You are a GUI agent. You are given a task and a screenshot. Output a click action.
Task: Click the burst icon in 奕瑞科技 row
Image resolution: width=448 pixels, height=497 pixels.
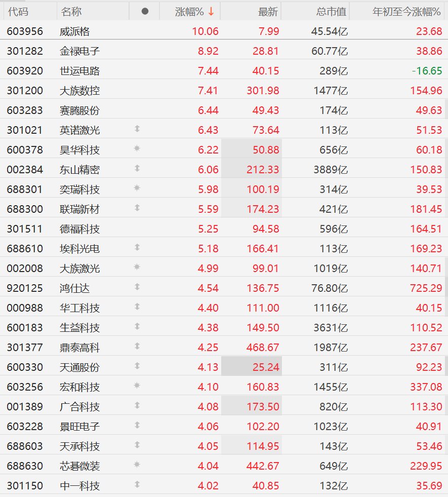click(137, 188)
